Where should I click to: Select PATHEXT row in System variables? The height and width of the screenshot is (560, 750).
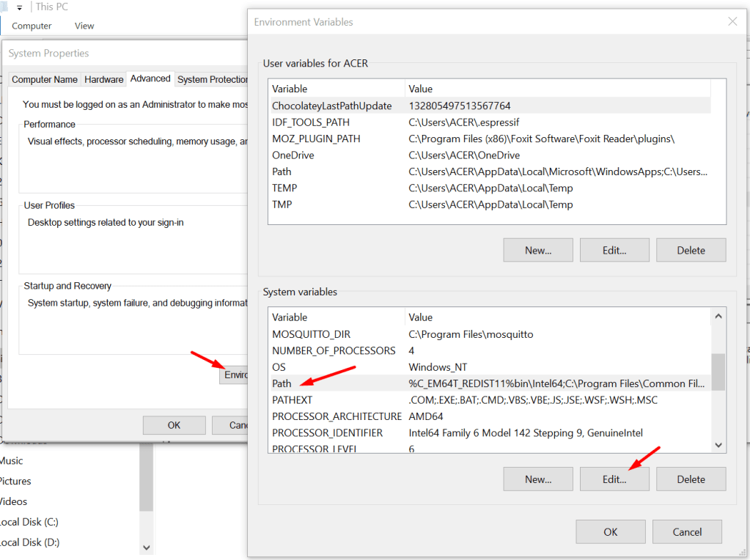[292, 400]
